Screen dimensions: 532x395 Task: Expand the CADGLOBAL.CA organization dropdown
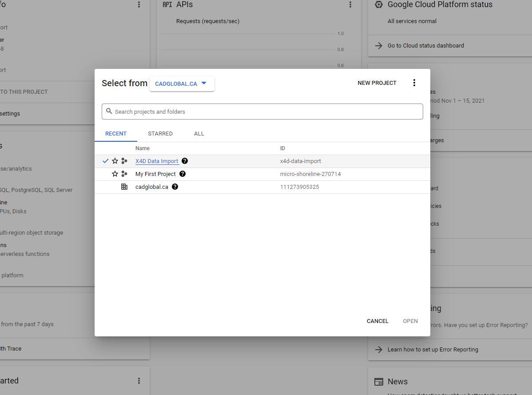(182, 84)
